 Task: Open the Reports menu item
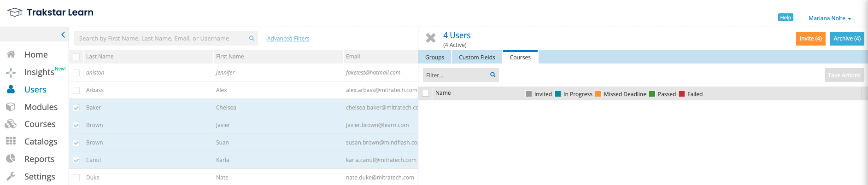[39, 159]
